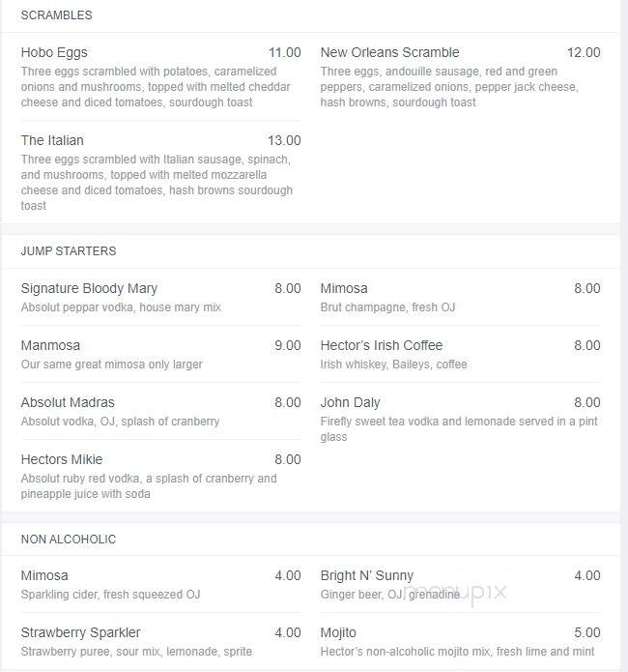Screen dimensions: 628x672
Task: Click the non-alcoholic Mojito entry
Action: pos(338,632)
